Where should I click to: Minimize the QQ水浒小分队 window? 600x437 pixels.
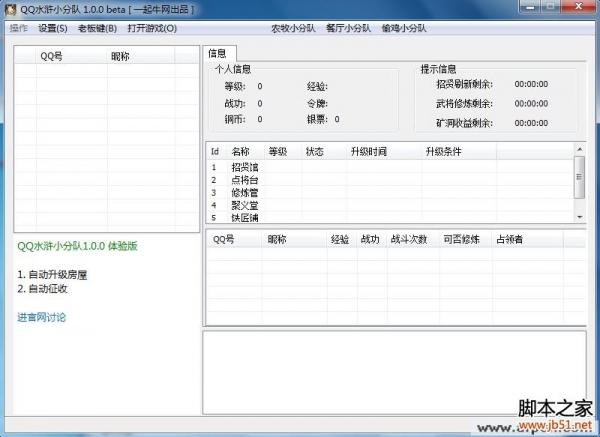(x=530, y=7)
